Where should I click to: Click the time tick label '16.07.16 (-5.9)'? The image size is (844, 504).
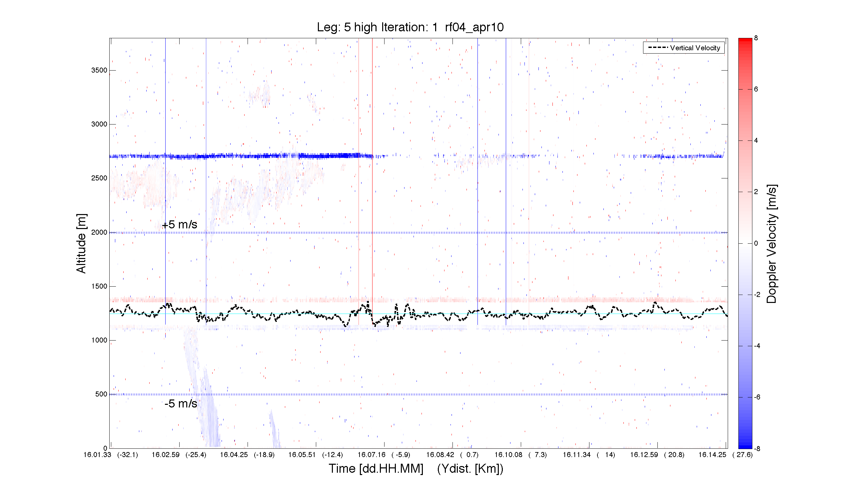click(x=384, y=455)
